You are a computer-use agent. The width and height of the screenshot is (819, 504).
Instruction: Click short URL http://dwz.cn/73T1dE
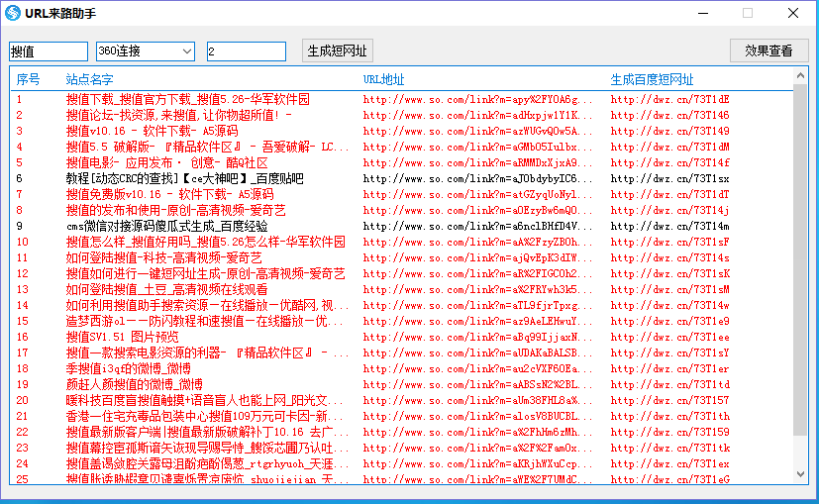pyautogui.click(x=669, y=99)
